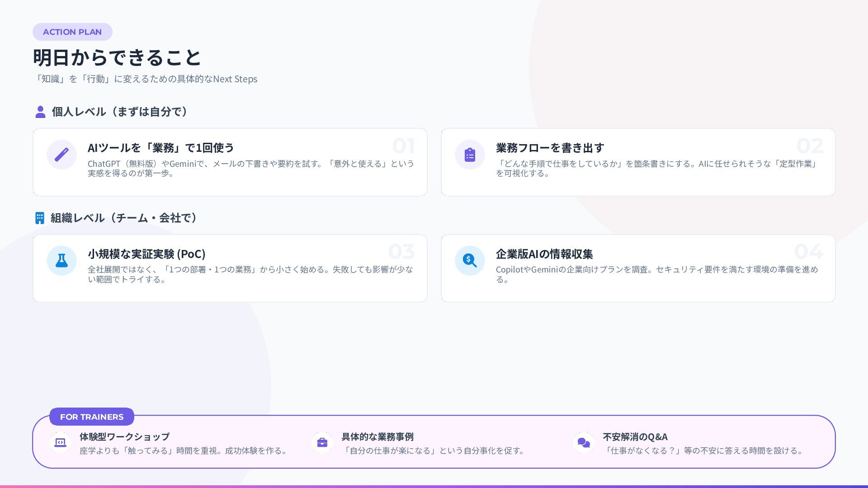This screenshot has width=868, height=488.
Task: Click the AIツールを「業務」で1回使う heading
Action: click(x=160, y=148)
